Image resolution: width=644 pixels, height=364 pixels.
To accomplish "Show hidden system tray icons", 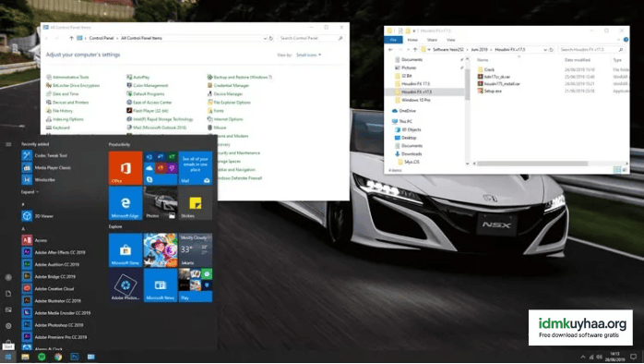I will coord(583,357).
